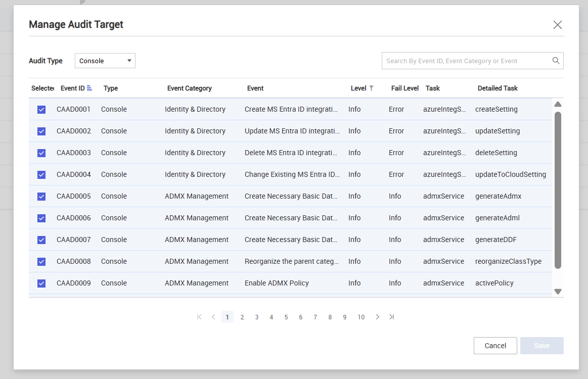
Task: Toggle checkbox for event CAAD0005
Action: pyautogui.click(x=41, y=196)
